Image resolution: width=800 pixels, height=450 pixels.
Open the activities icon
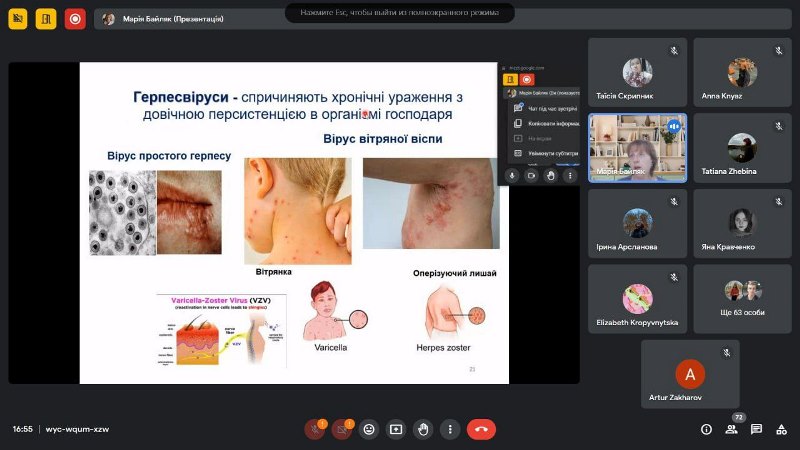coord(781,429)
